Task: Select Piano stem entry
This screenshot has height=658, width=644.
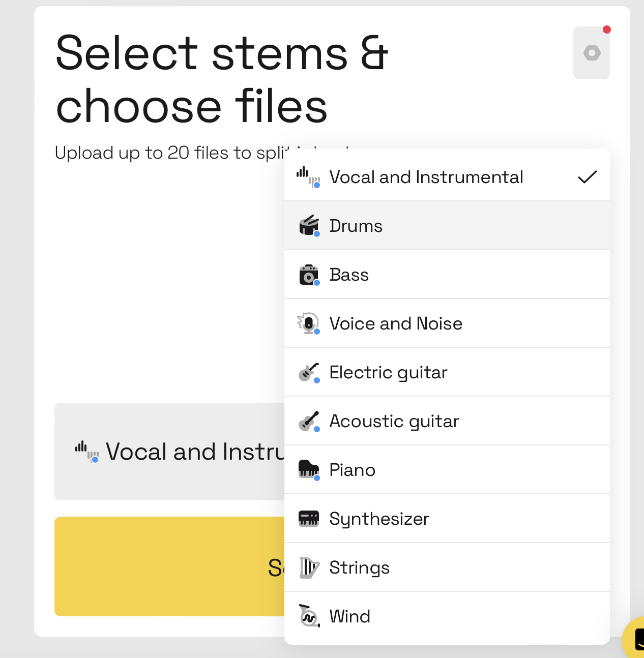Action: point(447,470)
